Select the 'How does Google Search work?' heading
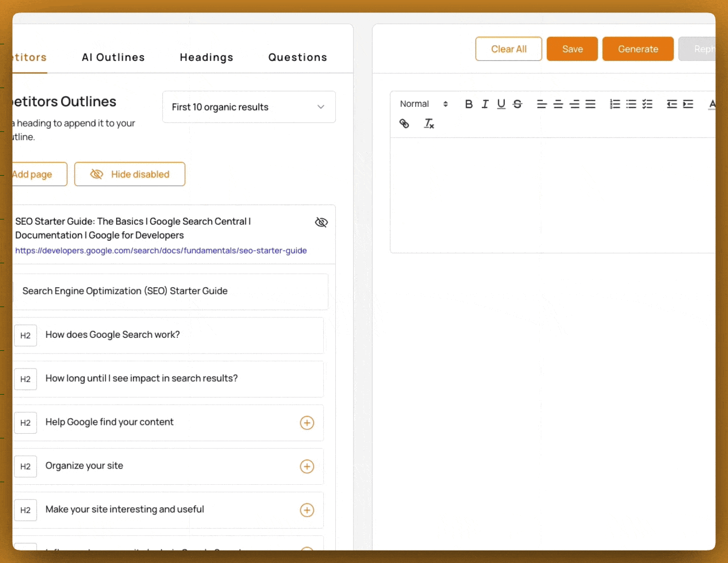The image size is (728, 563). [168, 335]
